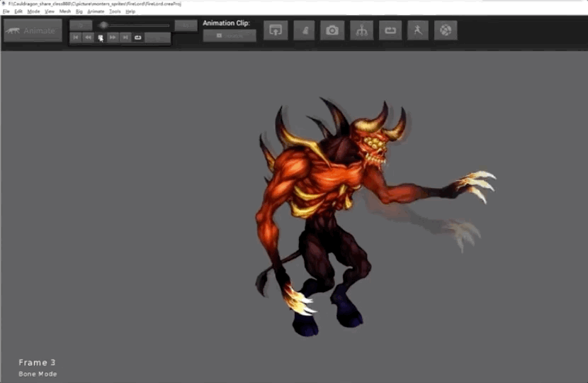The width and height of the screenshot is (588, 383).
Task: Toggle loop playback in the transport bar
Action: 137,38
